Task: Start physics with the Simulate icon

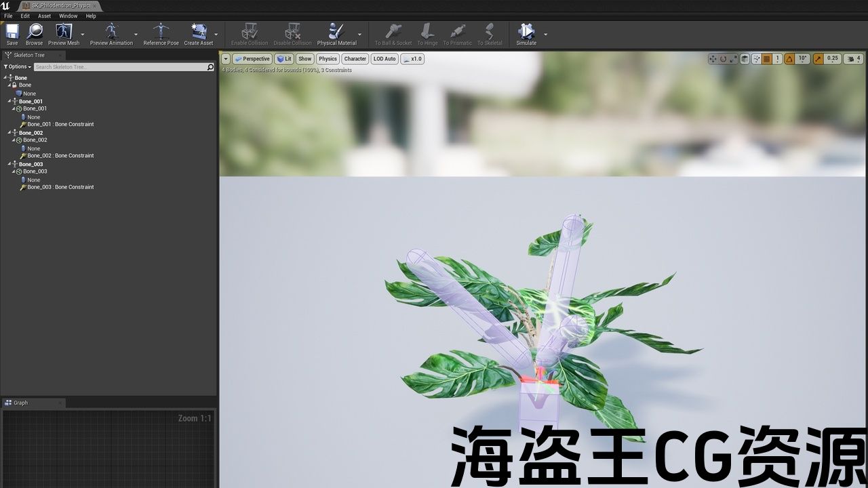Action: [526, 32]
